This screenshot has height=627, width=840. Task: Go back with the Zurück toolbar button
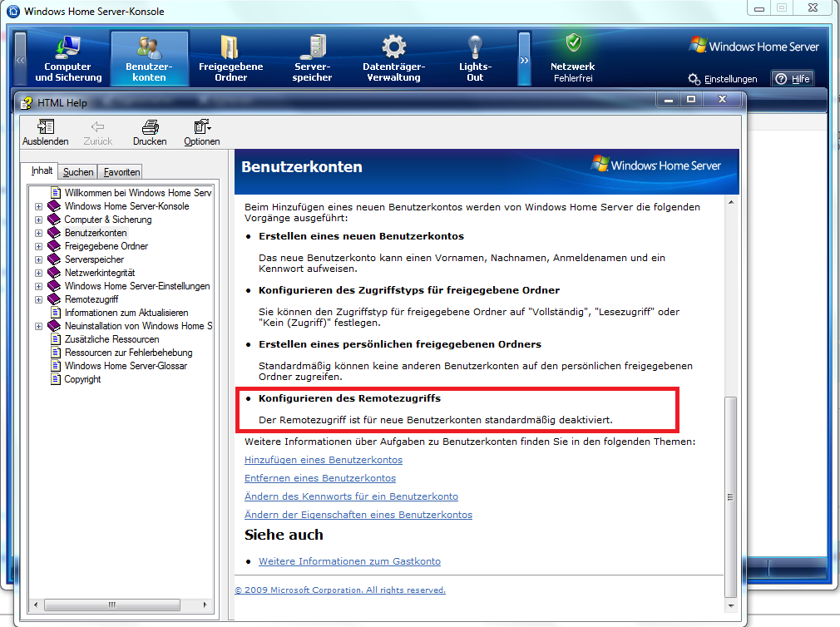(97, 133)
